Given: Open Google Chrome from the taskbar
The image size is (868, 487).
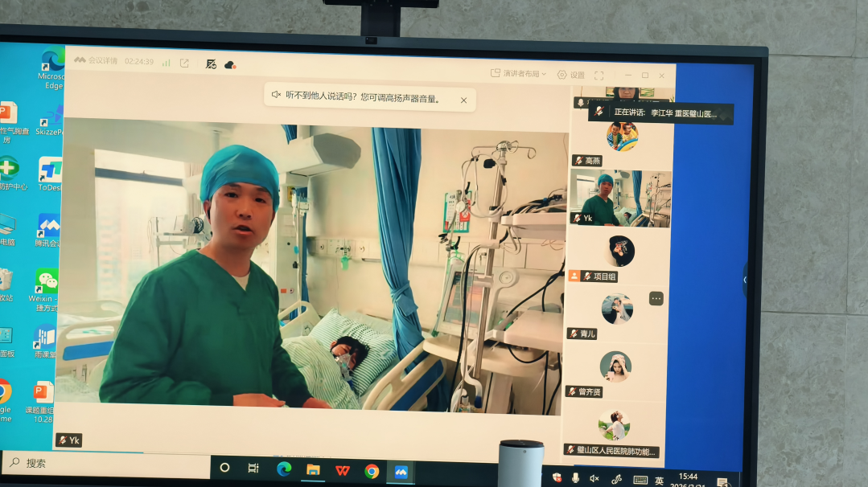Looking at the screenshot, I should point(372,471).
